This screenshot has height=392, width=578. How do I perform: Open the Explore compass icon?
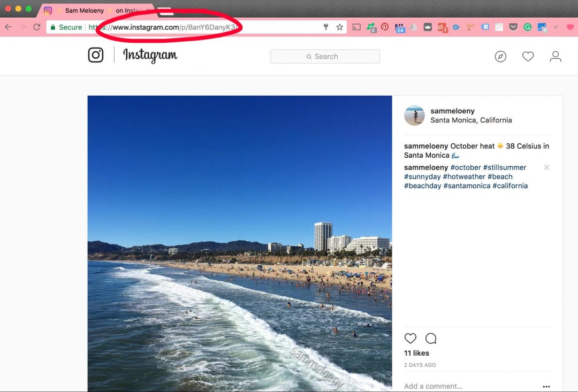tap(501, 56)
